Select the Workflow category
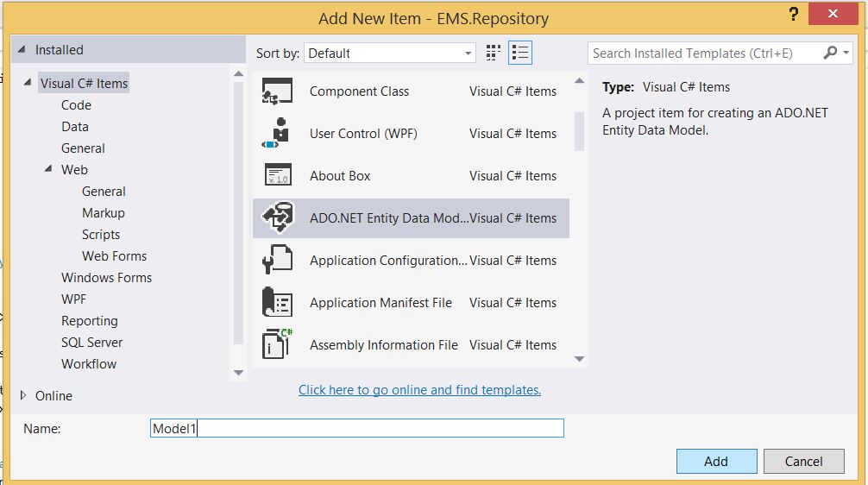The height and width of the screenshot is (485, 868). (89, 364)
